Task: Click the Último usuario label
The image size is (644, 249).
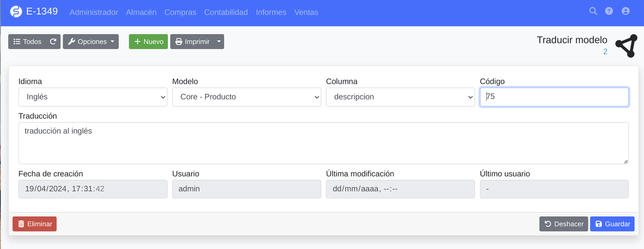Action: (x=505, y=174)
